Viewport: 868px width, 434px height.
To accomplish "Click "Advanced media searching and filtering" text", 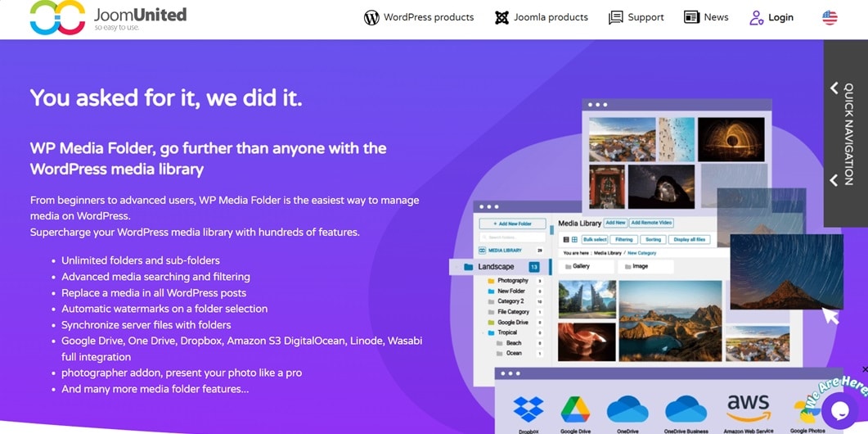I will 155,277.
